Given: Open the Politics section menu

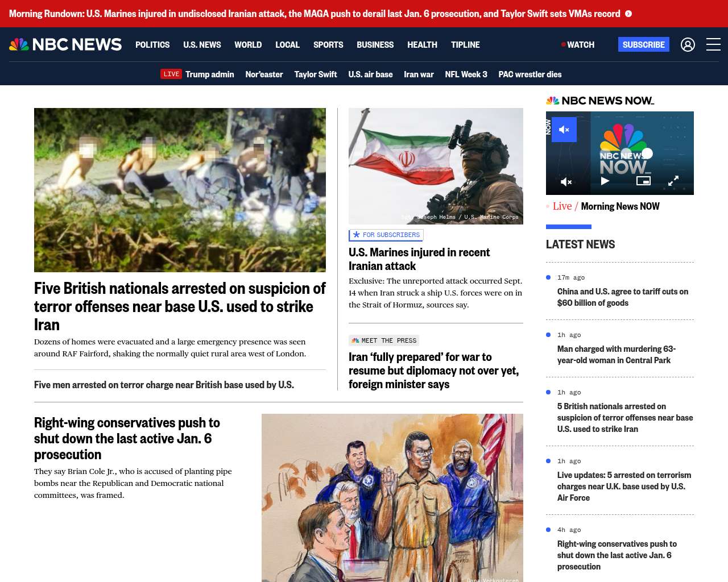Looking at the screenshot, I should tap(152, 44).
